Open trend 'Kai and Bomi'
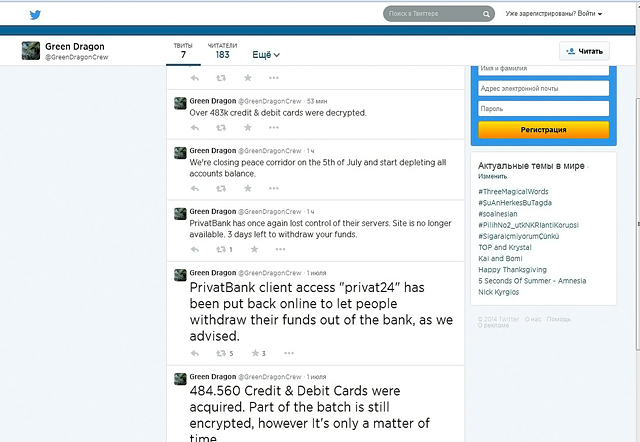 coord(500,258)
